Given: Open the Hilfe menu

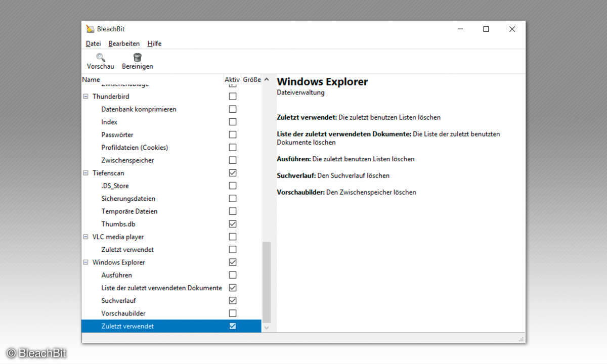Looking at the screenshot, I should tap(154, 43).
